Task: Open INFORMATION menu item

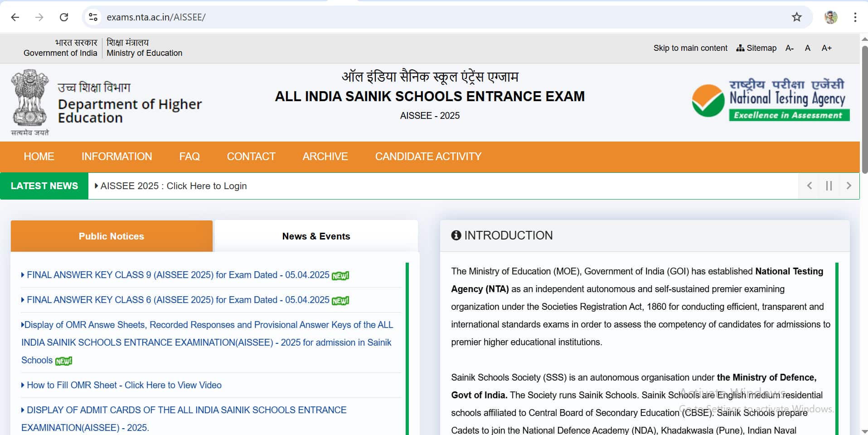Action: (x=116, y=156)
